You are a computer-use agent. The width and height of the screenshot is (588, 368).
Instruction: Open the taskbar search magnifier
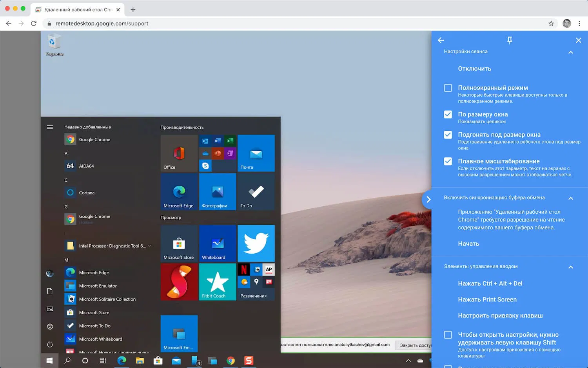click(x=67, y=361)
